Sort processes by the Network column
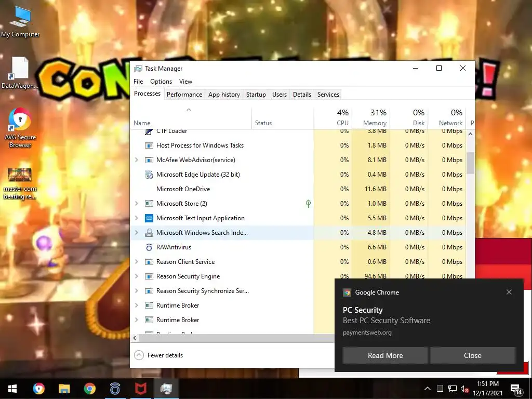Viewport: 532px width, 399px height. coord(447,117)
